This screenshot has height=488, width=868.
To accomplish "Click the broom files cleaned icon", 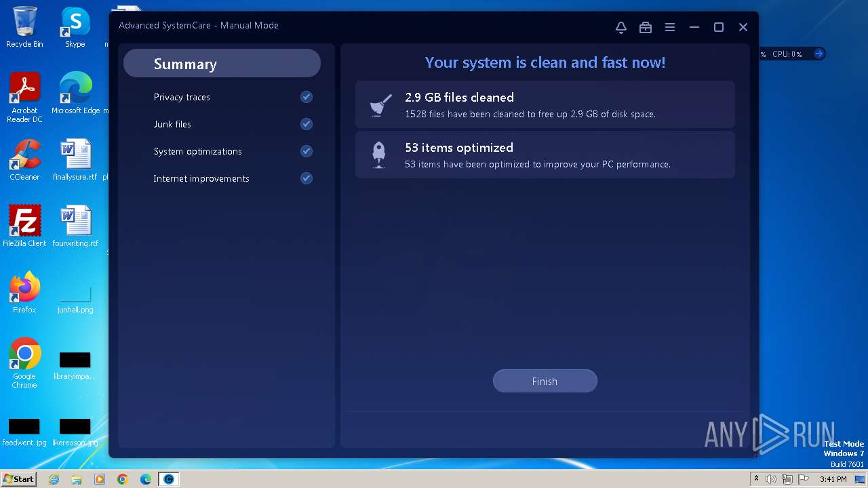I will (380, 105).
